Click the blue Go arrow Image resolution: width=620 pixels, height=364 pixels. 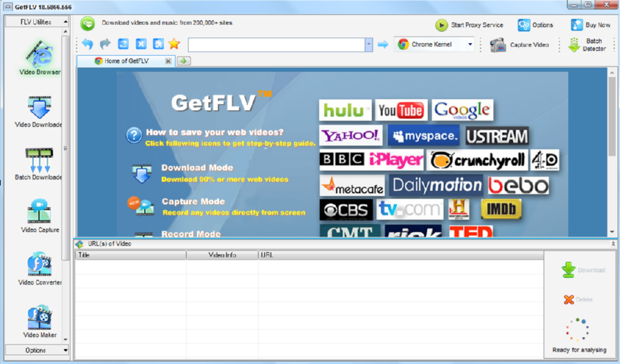(x=383, y=44)
